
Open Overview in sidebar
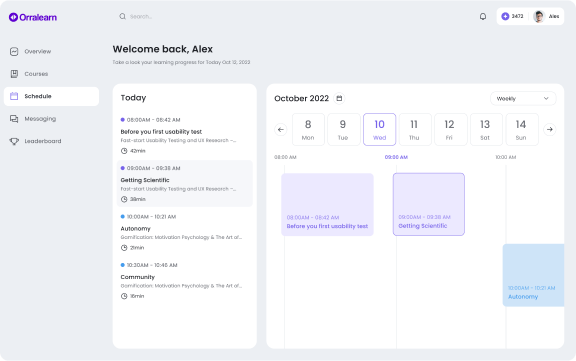[51, 51]
